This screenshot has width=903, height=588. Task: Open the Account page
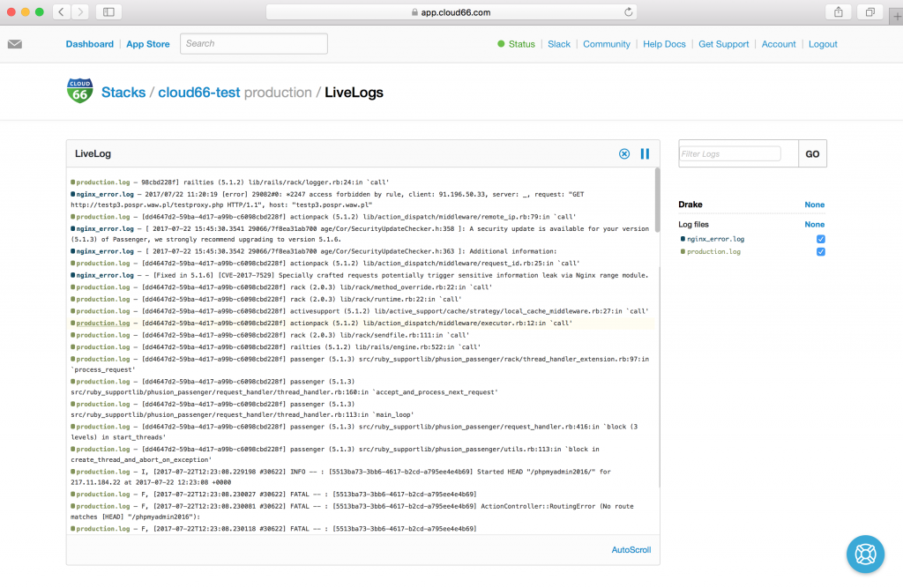click(779, 44)
